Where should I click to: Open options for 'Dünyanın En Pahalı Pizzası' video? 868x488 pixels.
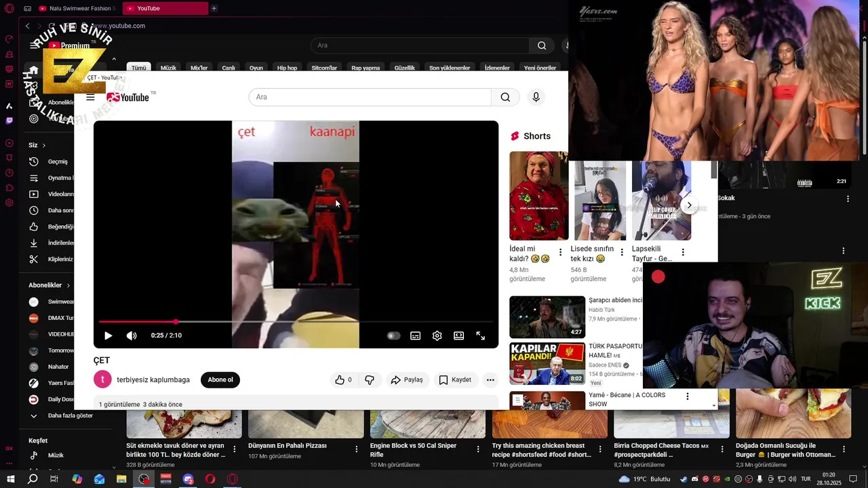tap(357, 449)
